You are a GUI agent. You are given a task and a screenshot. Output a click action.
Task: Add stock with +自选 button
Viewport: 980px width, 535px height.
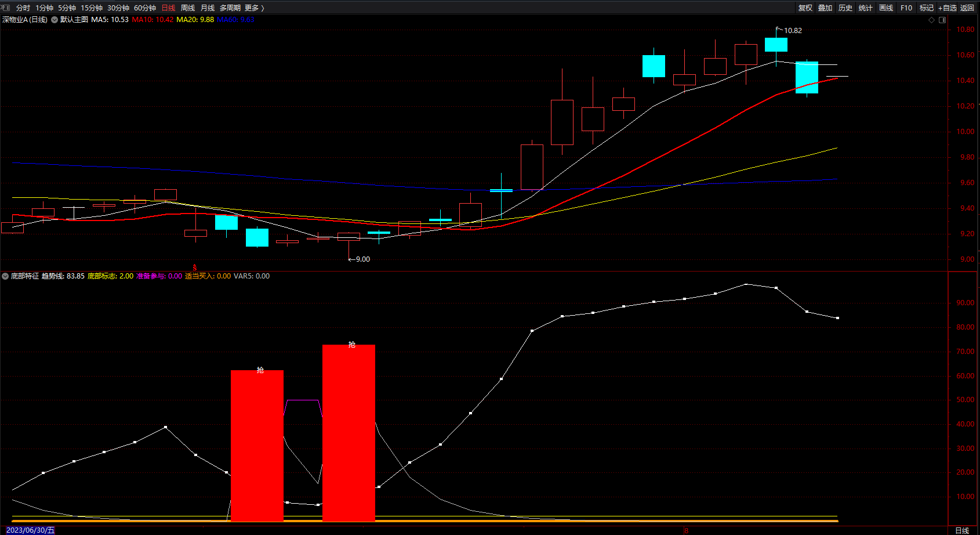click(948, 8)
